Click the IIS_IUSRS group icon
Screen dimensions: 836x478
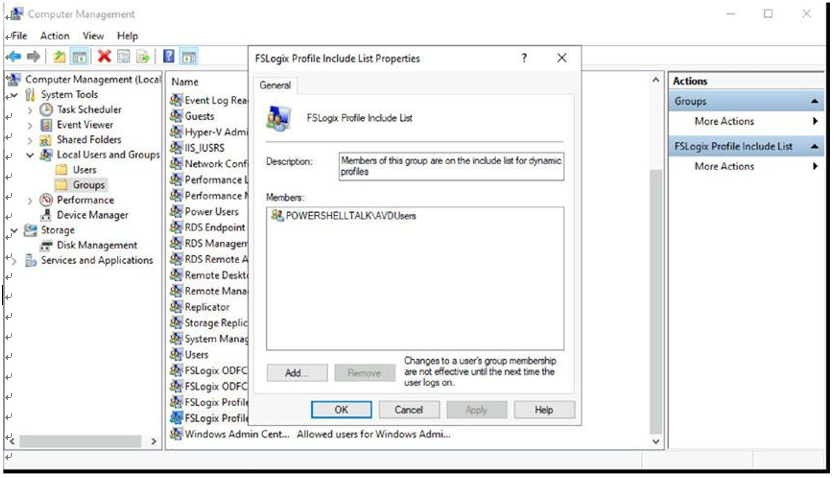pyautogui.click(x=176, y=148)
